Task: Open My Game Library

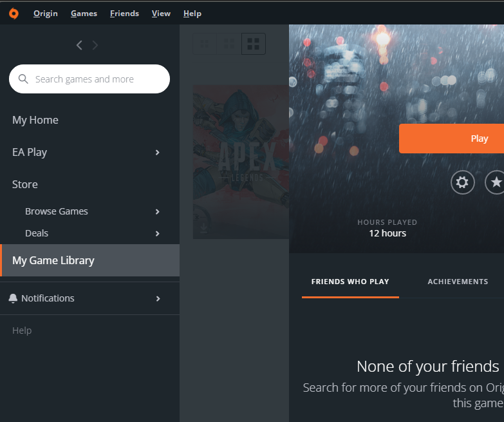Action: coord(89,260)
